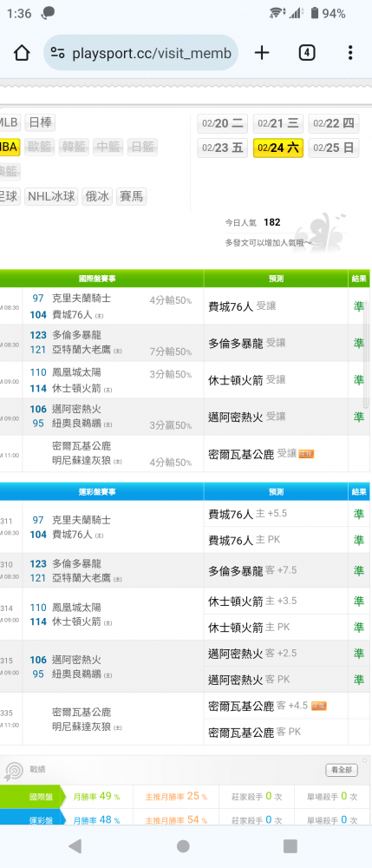The width and height of the screenshot is (372, 868).
Task: Choose date 02/23 五
Action: [223, 148]
